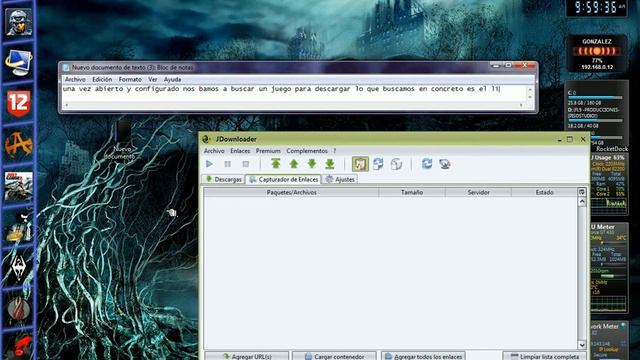Launch the dark red orb icon in dock
The width and height of the screenshot is (640, 360).
18,309
